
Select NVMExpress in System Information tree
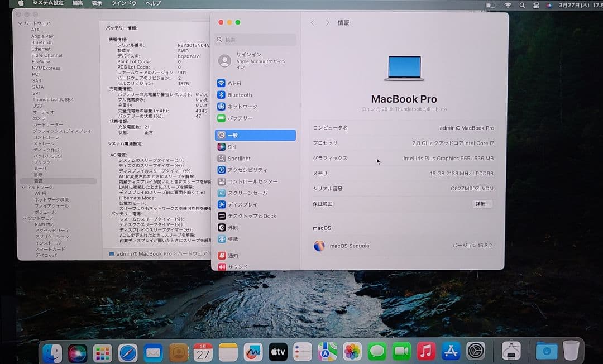tap(46, 68)
